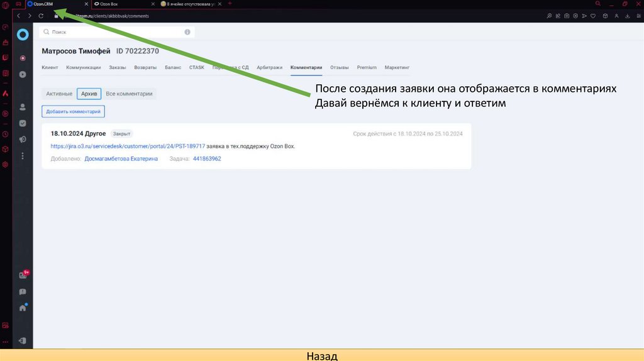Select the Активные comments filter
The height and width of the screenshot is (361, 644).
pyautogui.click(x=59, y=94)
